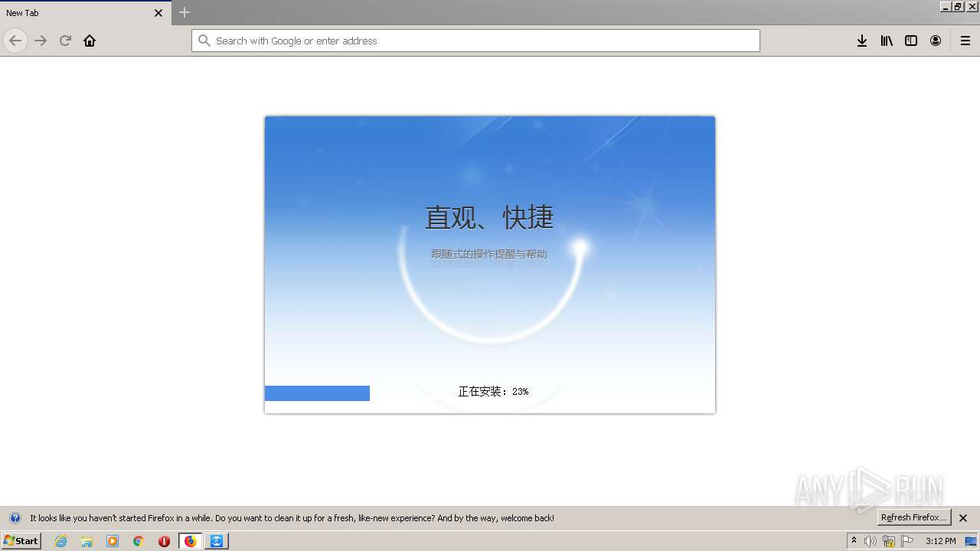The height and width of the screenshot is (551, 980).
Task: Click the Refresh Firefox… button
Action: 914,518
